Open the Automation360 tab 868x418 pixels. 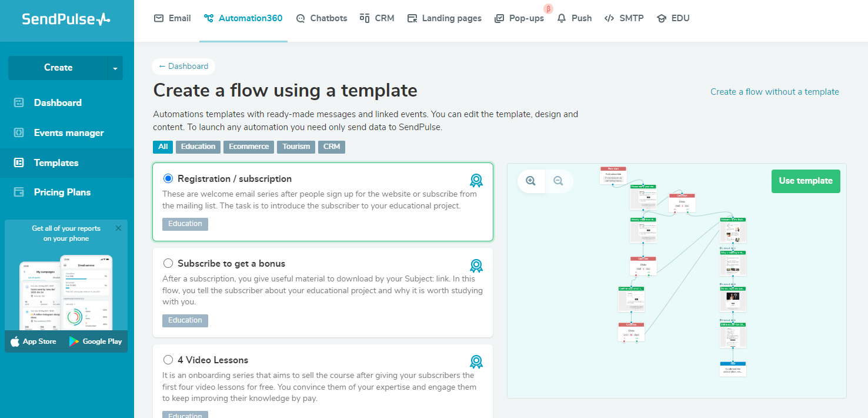[243, 18]
